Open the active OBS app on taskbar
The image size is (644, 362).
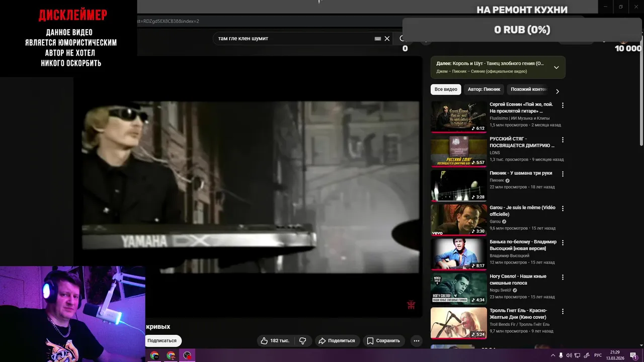(187, 355)
